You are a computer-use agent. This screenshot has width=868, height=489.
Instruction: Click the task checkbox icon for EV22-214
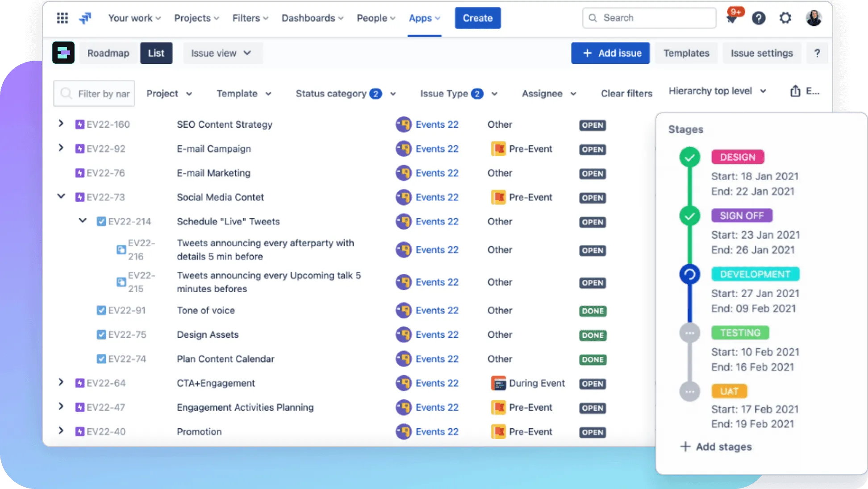coord(101,221)
